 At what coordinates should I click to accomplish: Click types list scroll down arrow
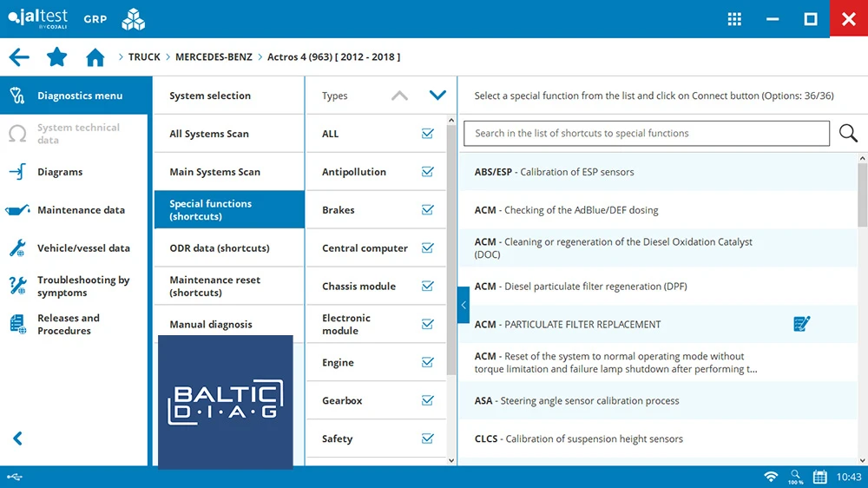451,459
